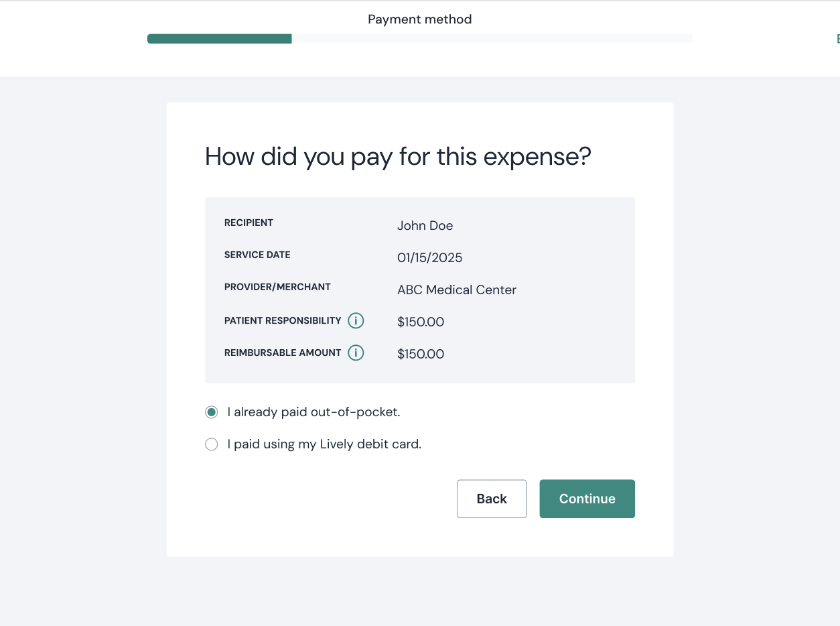The width and height of the screenshot is (840, 626).
Task: Click the recipient name John Doe
Action: (x=425, y=226)
